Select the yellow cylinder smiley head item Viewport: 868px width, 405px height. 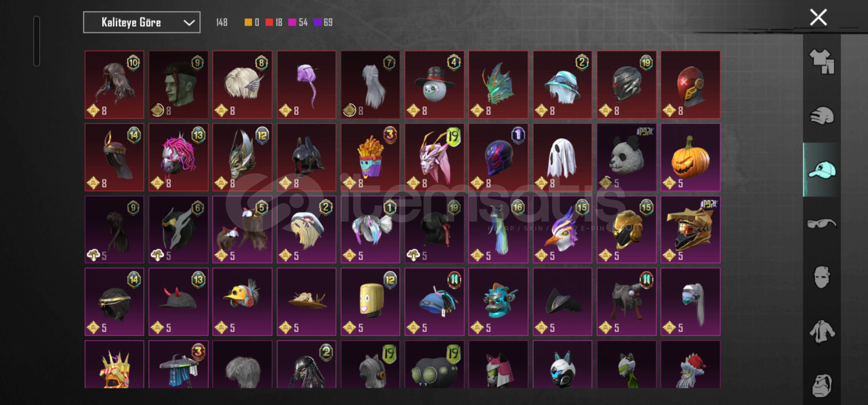[370, 302]
